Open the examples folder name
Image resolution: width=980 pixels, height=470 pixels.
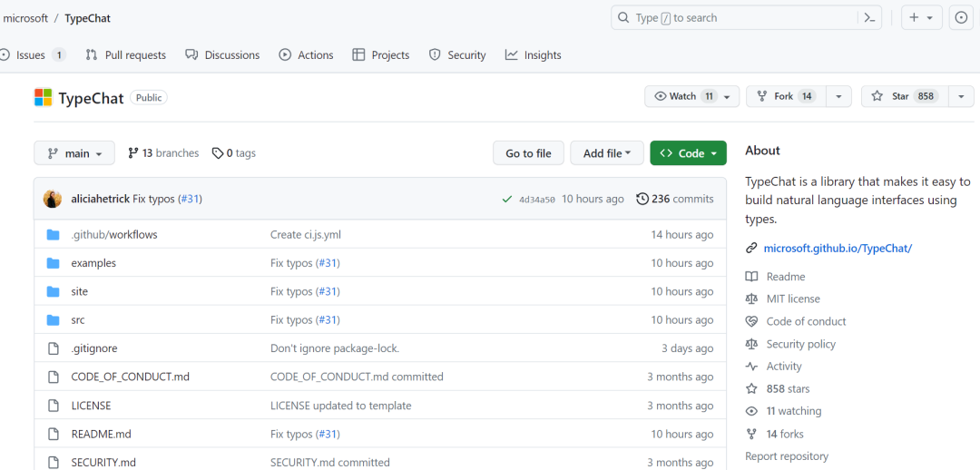tap(93, 263)
